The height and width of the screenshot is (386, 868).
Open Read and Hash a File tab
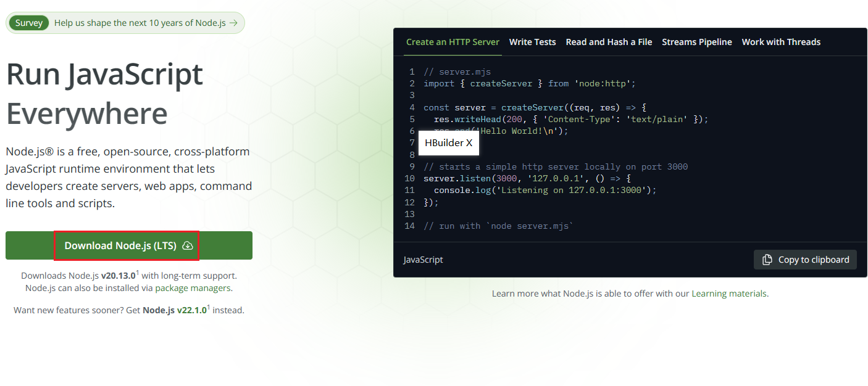pyautogui.click(x=609, y=42)
